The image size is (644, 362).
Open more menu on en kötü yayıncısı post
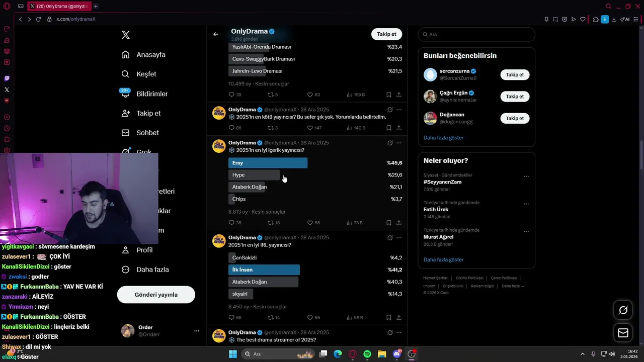coord(399,110)
